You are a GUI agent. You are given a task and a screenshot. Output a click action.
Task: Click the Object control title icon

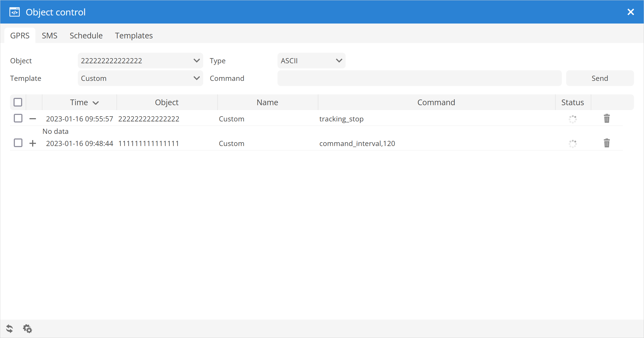15,12
